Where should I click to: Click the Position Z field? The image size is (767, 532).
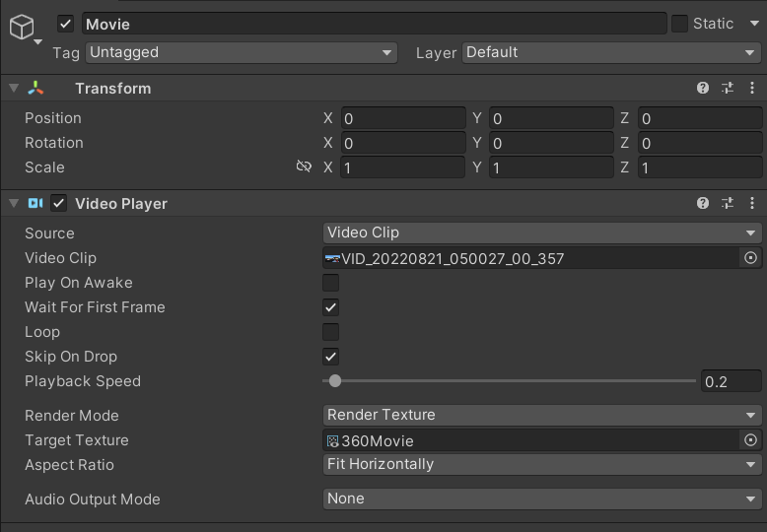[700, 118]
